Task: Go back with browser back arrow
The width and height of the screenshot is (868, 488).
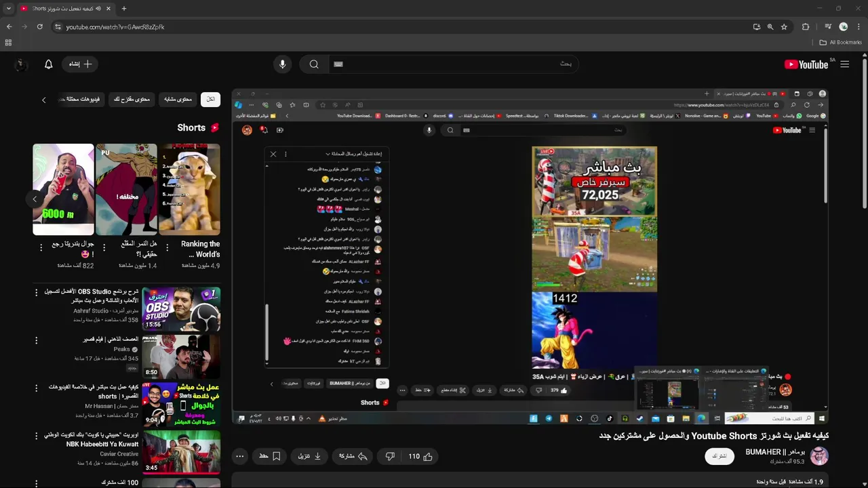Action: [x=9, y=26]
